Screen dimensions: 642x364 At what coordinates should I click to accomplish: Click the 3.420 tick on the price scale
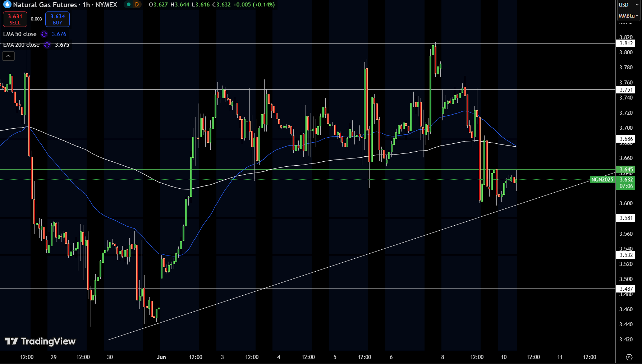click(x=626, y=340)
